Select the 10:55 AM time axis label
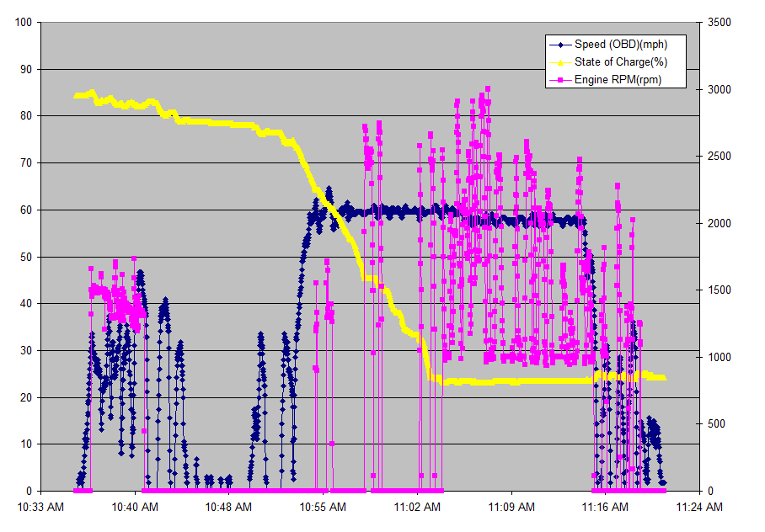This screenshot has height=532, width=765. coord(323,507)
